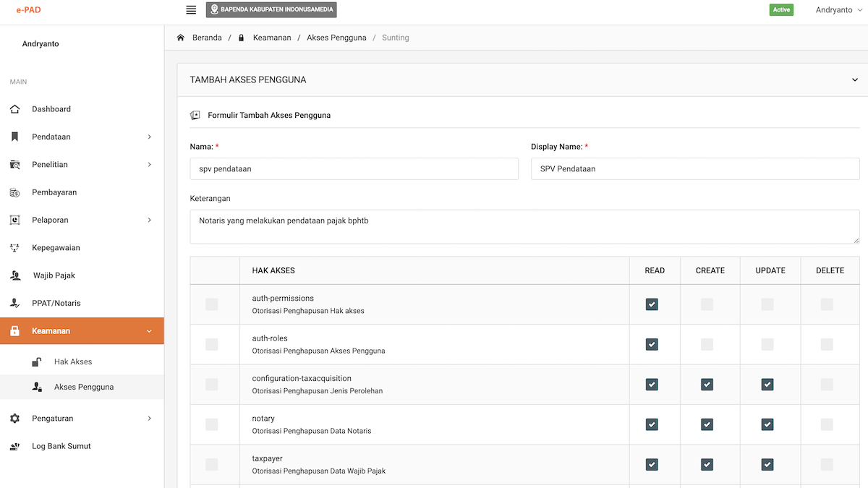Screen dimensions: 868x488
Task: Click the Log Bank Sumut icon
Action: tap(15, 446)
